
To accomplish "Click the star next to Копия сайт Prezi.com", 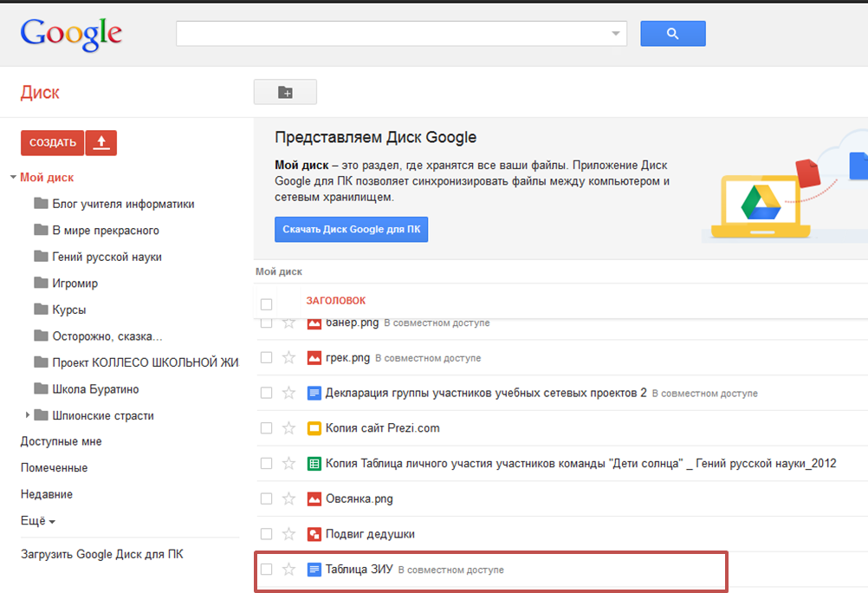I will pyautogui.click(x=289, y=428).
